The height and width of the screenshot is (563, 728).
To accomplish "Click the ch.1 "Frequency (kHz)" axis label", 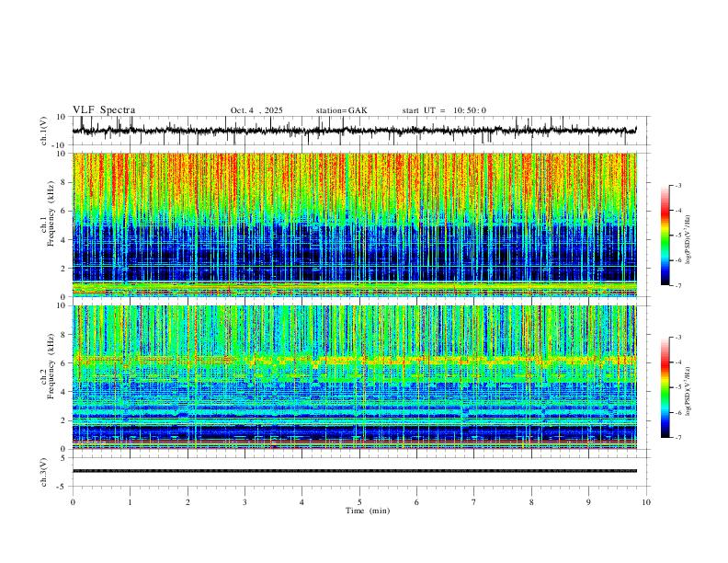I will (51, 213).
